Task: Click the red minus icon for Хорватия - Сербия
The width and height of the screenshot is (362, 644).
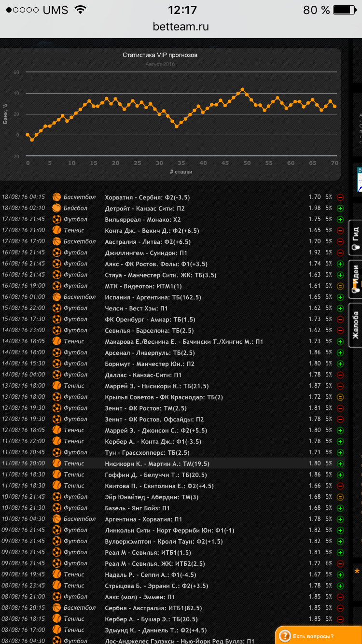Action: [x=340, y=197]
